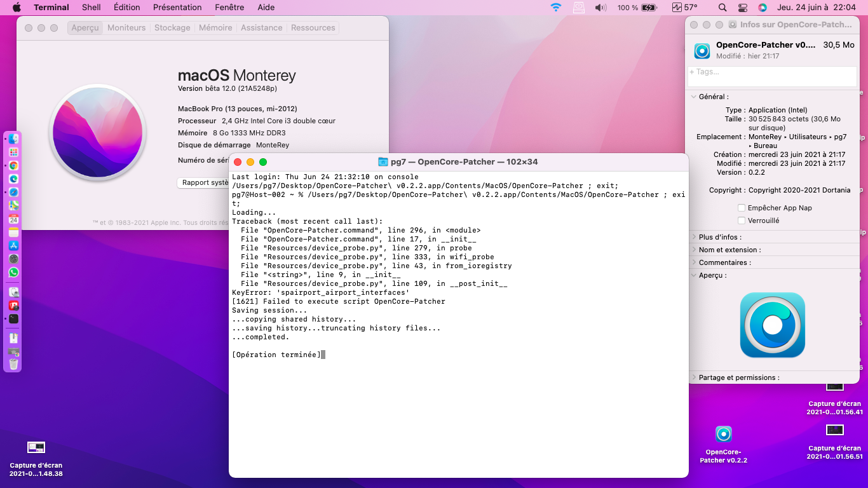Click the battery status icon
The image size is (868, 488).
648,8
